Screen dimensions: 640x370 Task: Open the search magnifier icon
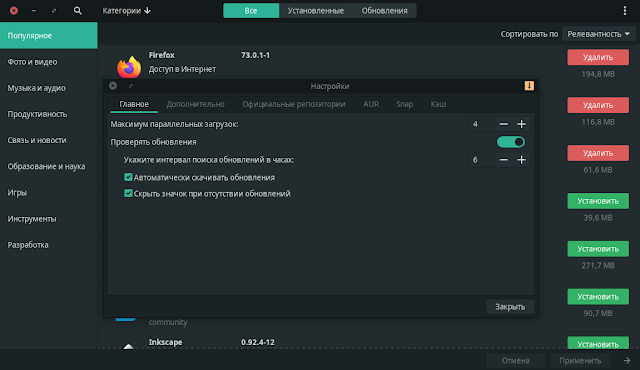click(78, 11)
